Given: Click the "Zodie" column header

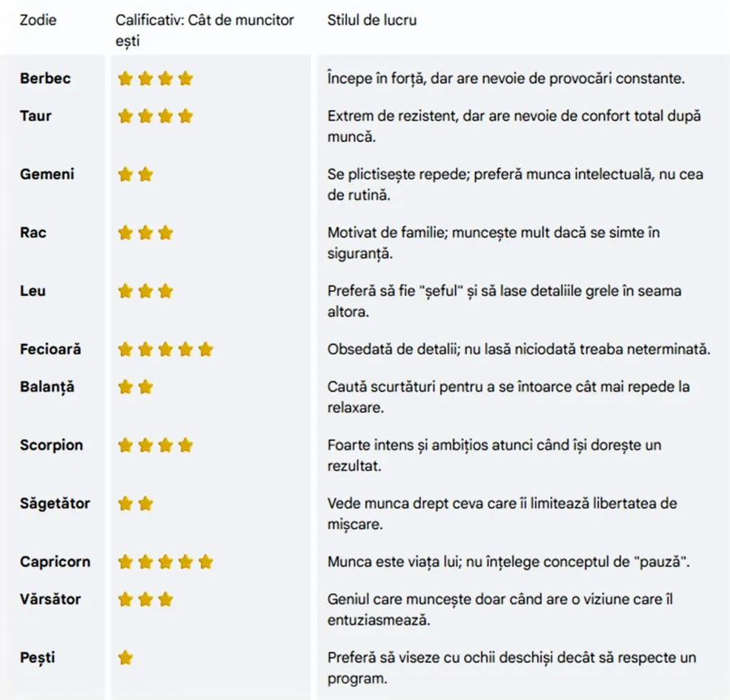Looking at the screenshot, I should point(37,20).
